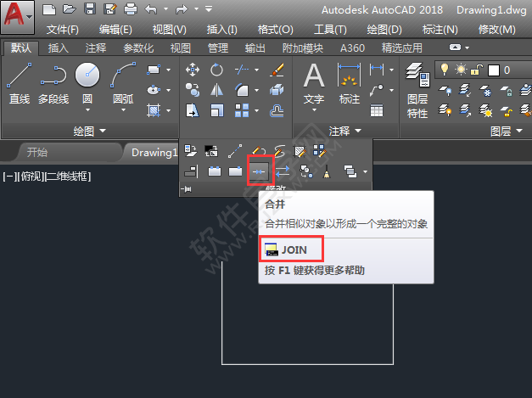Click the Reverse tool icon
The image size is (532, 398).
tap(283, 171)
